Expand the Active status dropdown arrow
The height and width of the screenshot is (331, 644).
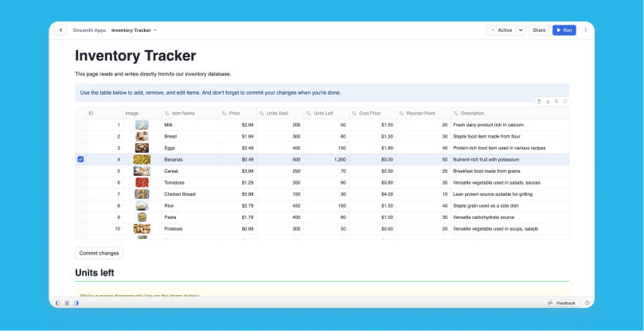[521, 30]
